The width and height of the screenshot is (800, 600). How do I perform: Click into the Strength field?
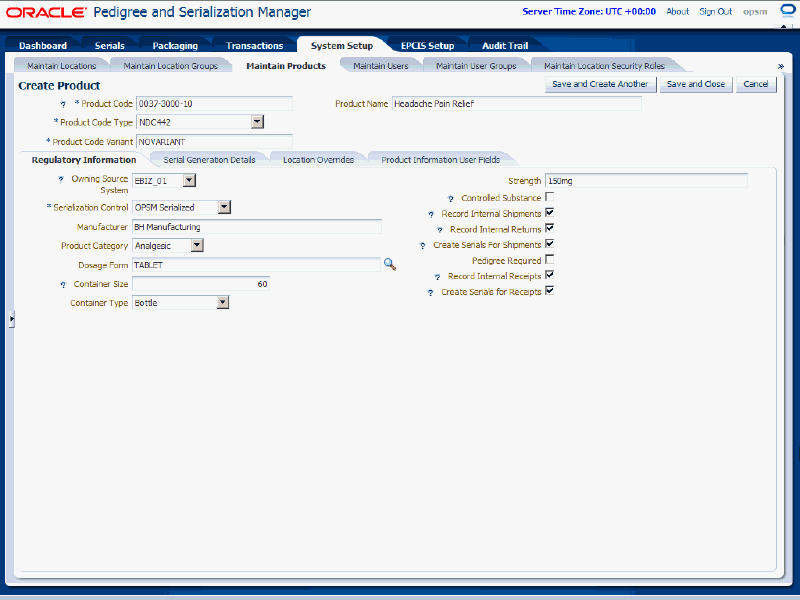(646, 181)
